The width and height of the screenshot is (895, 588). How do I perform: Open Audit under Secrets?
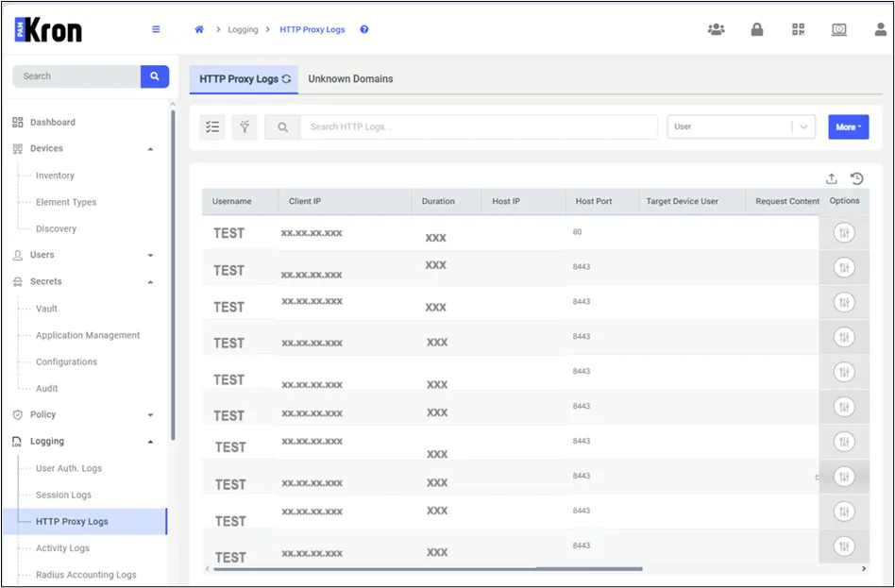(47, 388)
